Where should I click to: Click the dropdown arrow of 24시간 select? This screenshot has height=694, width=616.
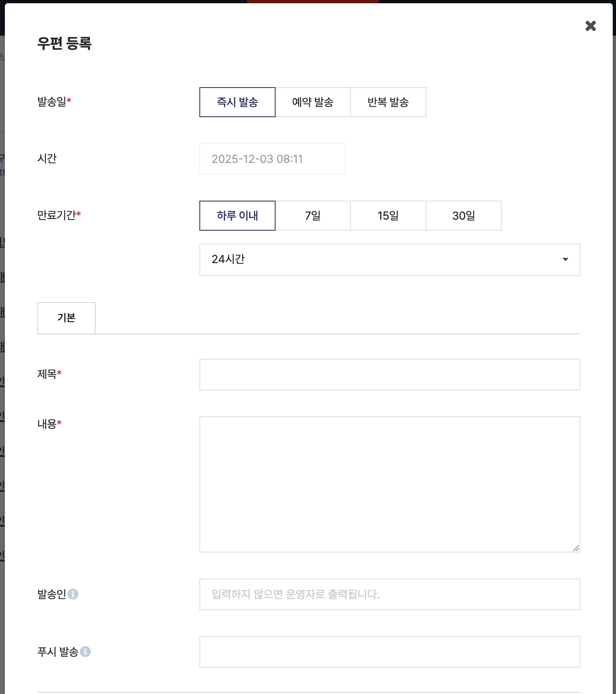point(565,259)
